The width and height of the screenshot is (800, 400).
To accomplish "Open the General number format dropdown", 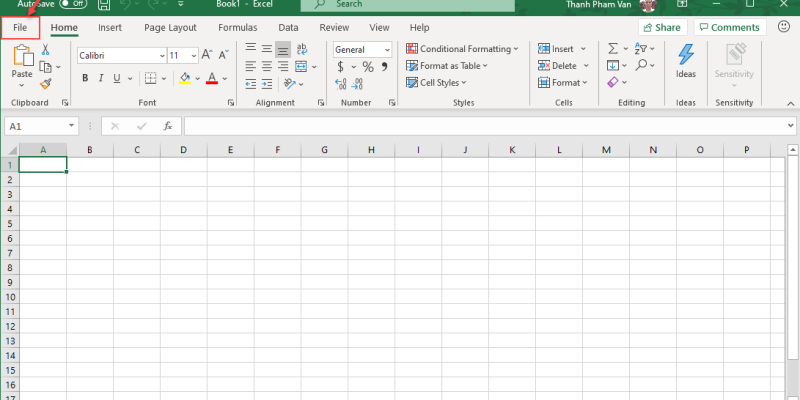I will pos(362,50).
